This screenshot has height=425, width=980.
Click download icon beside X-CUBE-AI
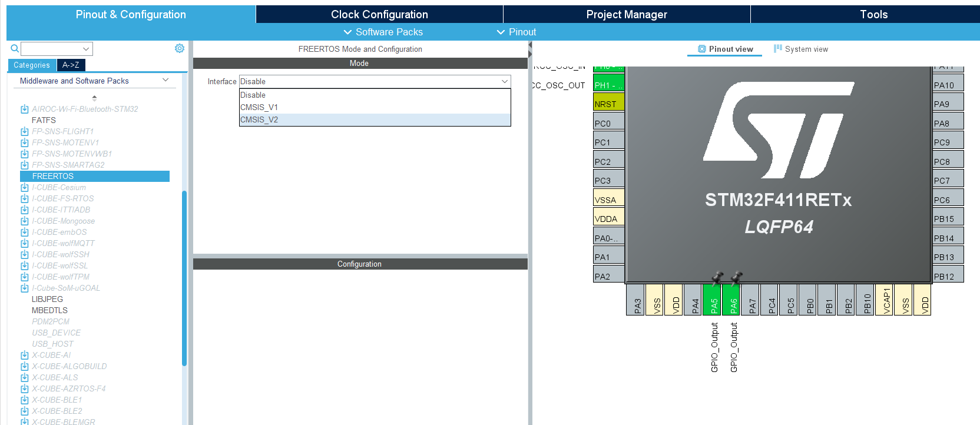(x=25, y=355)
